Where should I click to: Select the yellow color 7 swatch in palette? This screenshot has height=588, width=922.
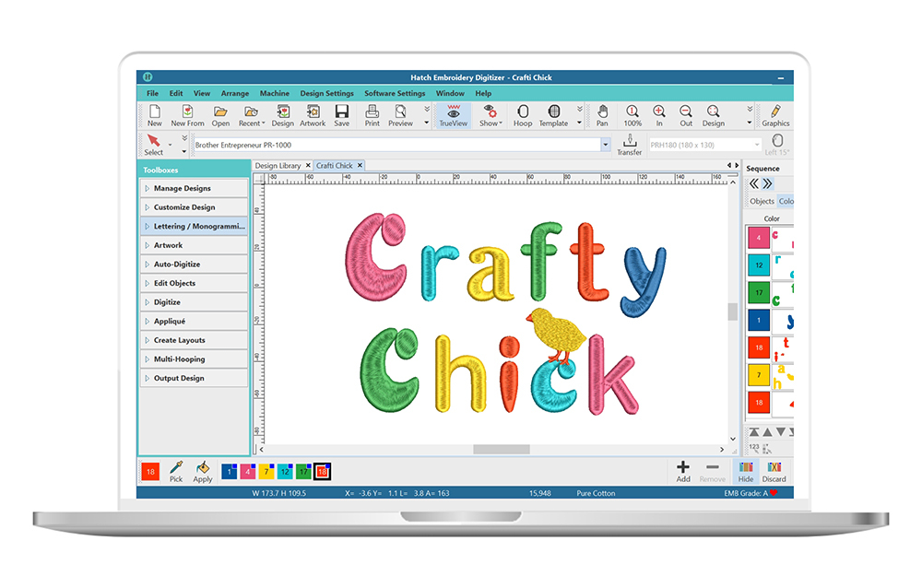click(x=266, y=472)
